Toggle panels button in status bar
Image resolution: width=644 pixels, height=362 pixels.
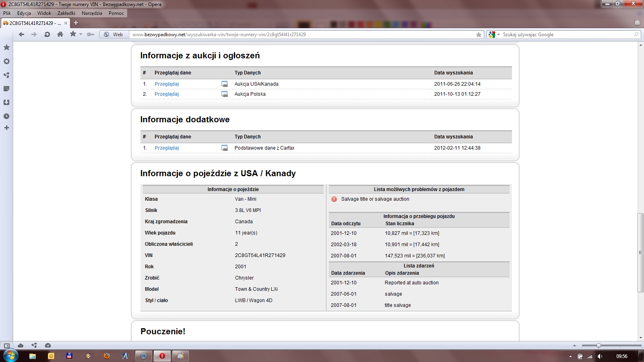[6, 346]
